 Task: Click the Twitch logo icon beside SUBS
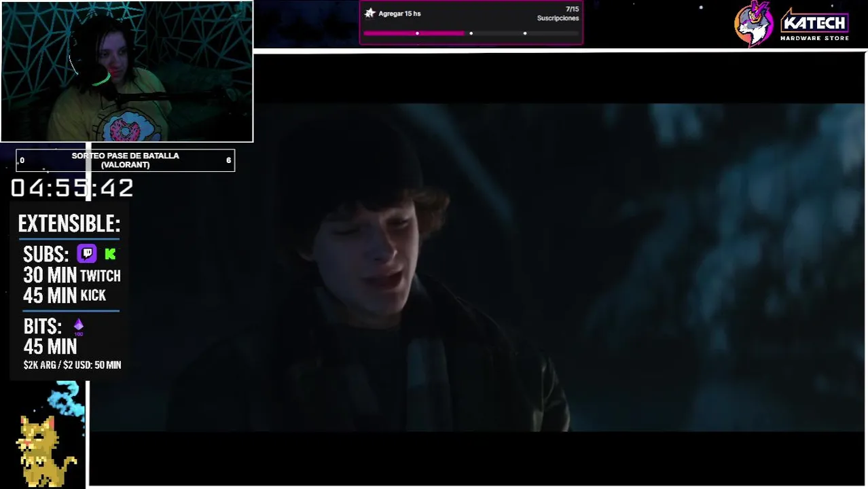[x=86, y=254]
